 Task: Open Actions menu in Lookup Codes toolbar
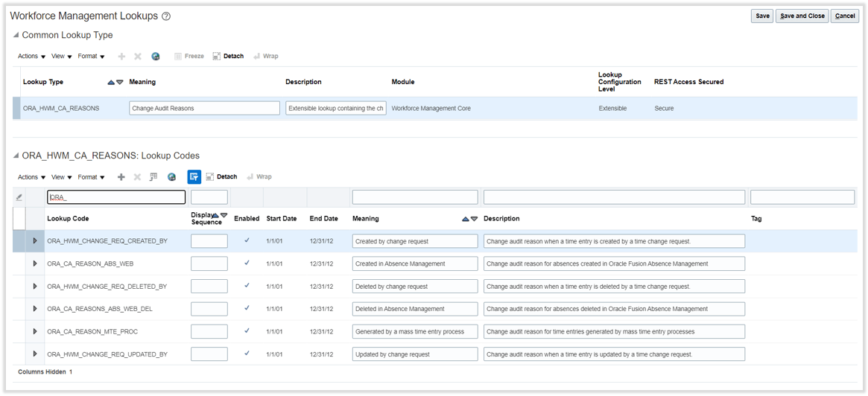[31, 177]
